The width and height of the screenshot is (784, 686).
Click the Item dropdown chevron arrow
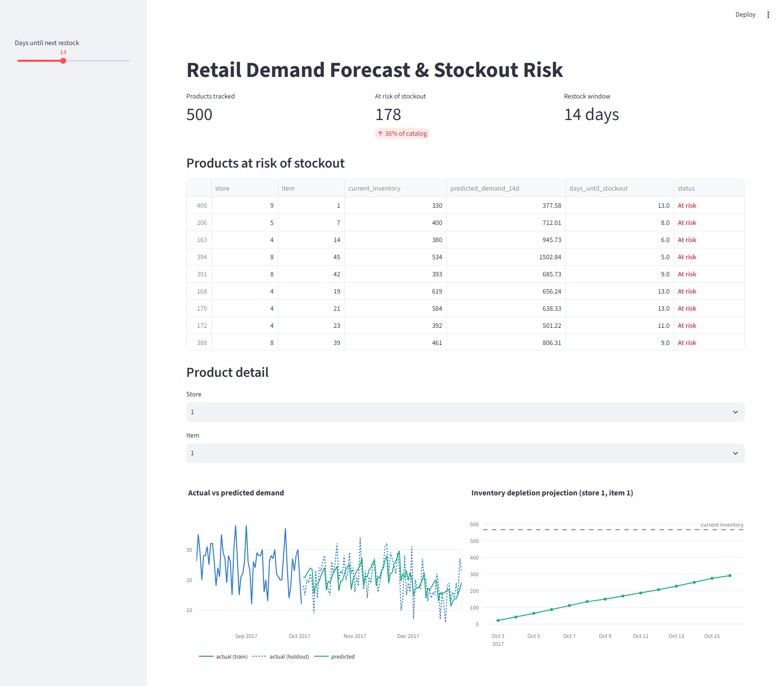click(735, 453)
